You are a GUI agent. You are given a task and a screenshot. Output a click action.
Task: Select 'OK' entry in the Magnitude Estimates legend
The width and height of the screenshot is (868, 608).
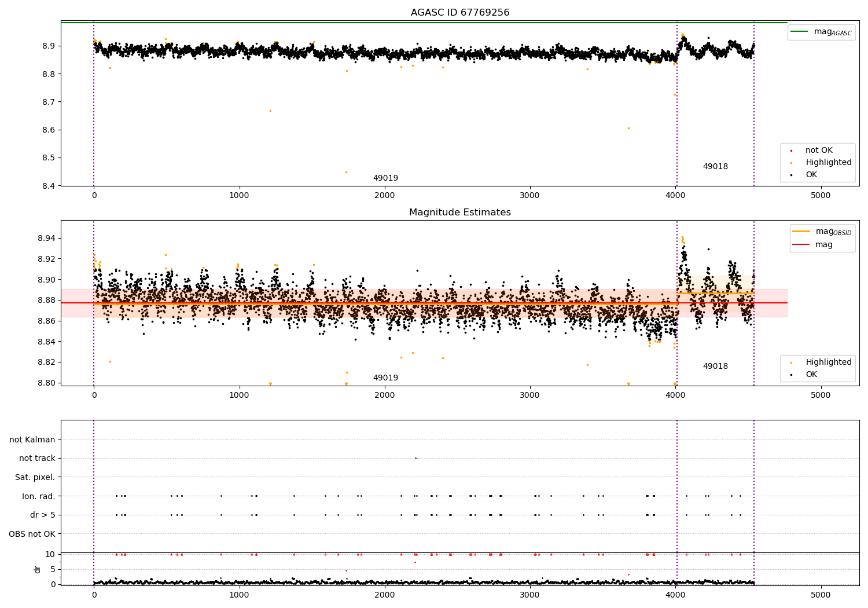click(x=811, y=375)
